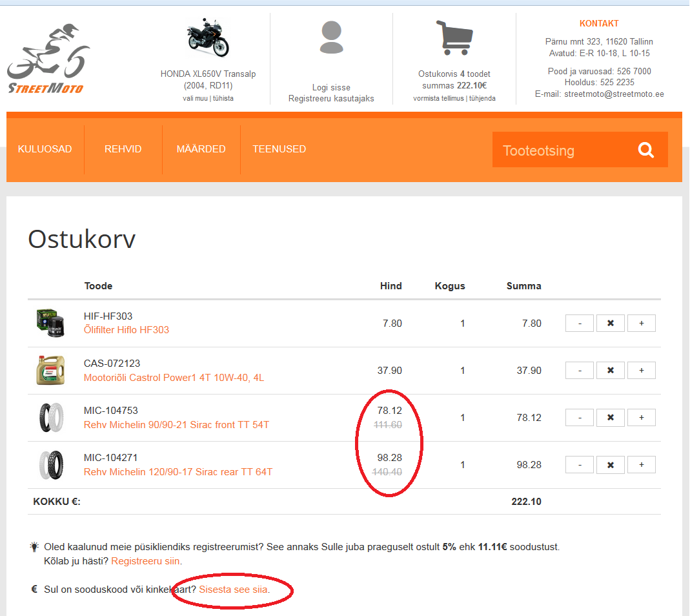The image size is (690, 616).
Task: Click the Hiflo oil filter thumbnail
Action: (50, 323)
